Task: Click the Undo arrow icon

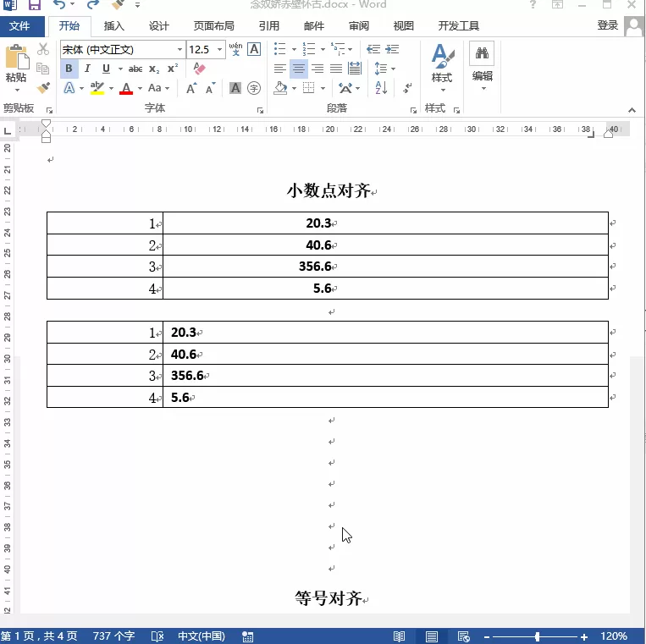Action: pos(59,5)
